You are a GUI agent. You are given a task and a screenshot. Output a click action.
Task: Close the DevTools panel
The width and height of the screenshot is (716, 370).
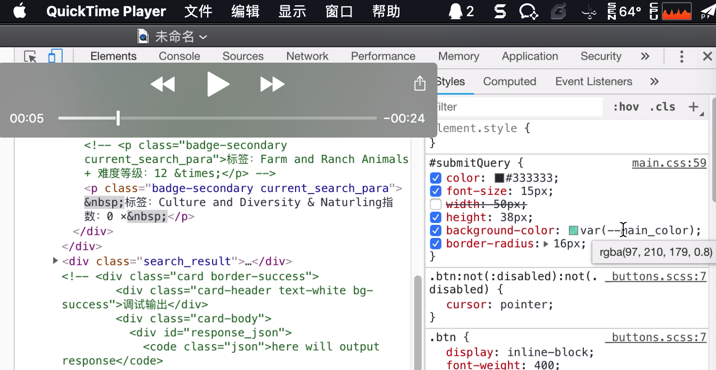[x=707, y=56]
